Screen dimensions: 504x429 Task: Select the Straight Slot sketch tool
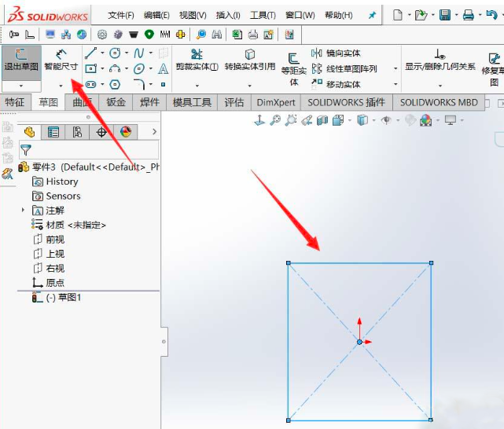pyautogui.click(x=91, y=84)
